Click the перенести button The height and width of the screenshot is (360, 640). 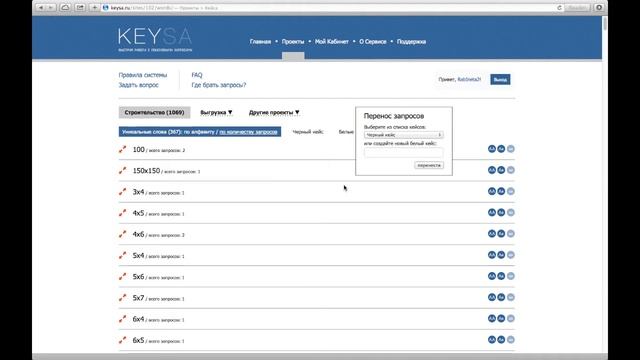point(429,165)
